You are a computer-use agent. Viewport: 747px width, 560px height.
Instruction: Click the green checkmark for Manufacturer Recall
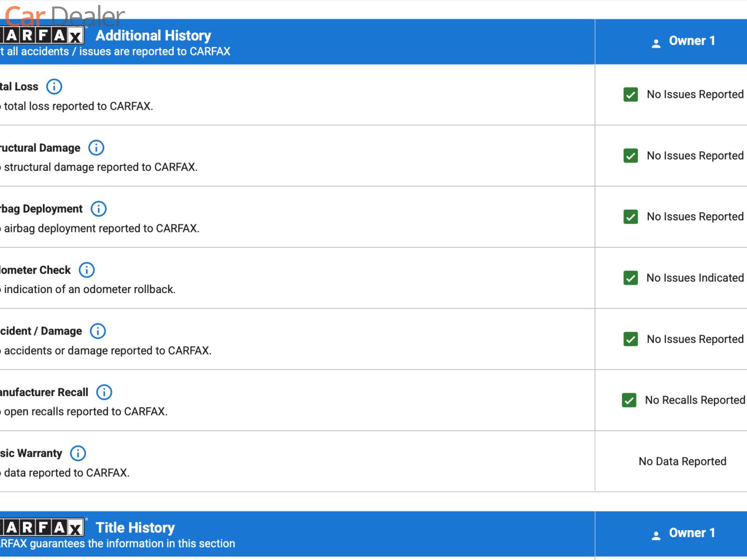[629, 400]
